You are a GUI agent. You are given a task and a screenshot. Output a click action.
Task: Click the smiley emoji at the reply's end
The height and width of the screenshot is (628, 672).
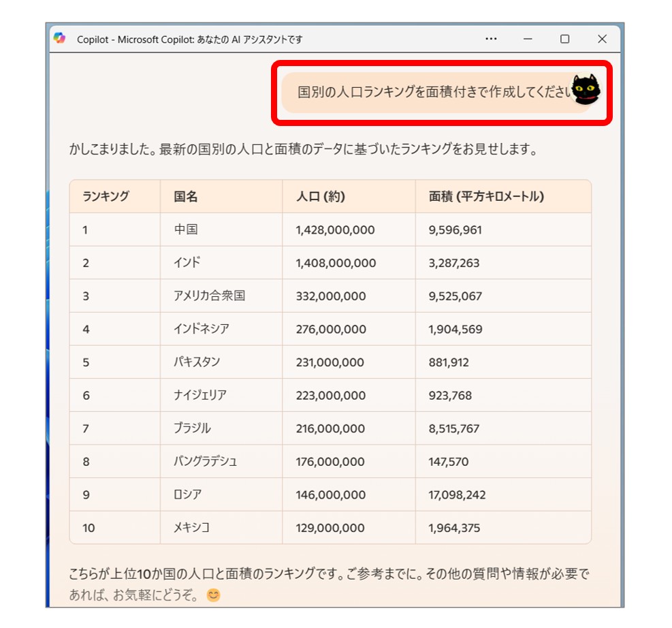[x=213, y=595]
